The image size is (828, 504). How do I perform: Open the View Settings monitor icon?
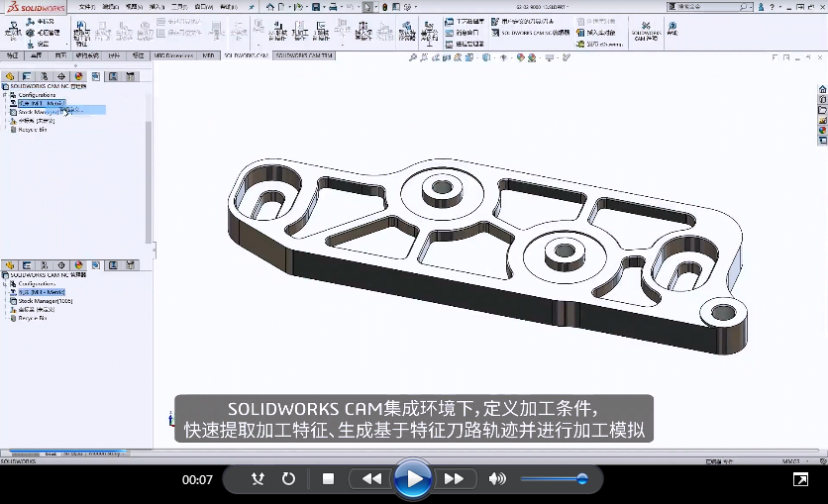click(x=550, y=57)
